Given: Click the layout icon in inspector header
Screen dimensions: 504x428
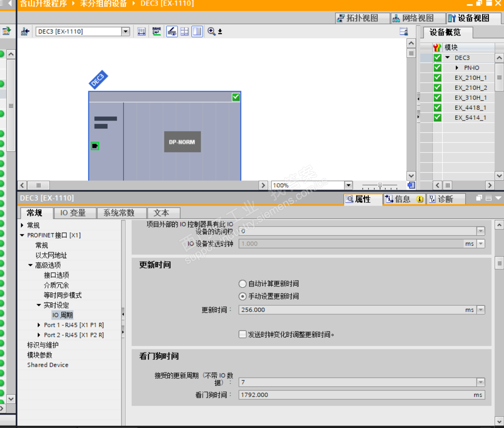Looking at the screenshot, I should click(x=488, y=198).
